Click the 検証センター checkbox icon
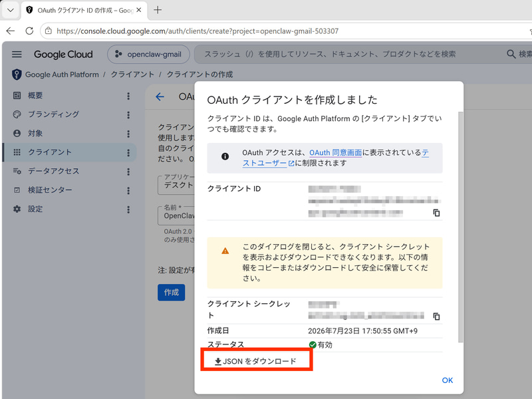532x399 pixels. click(x=17, y=190)
